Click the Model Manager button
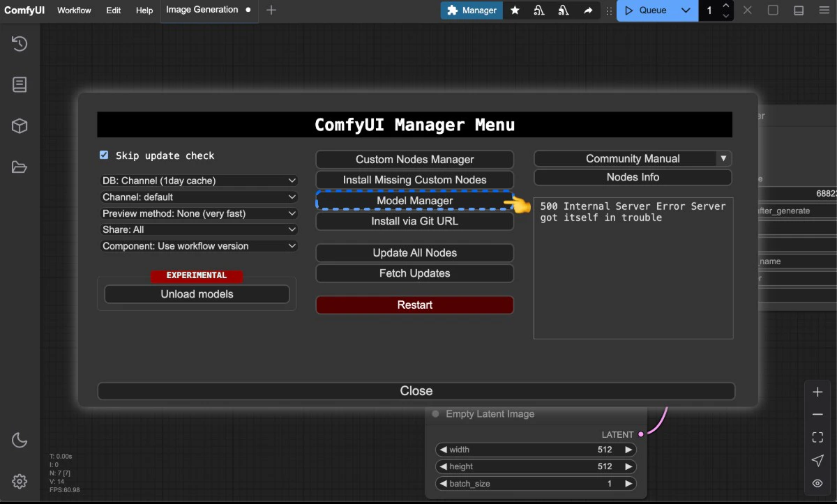The image size is (837, 504). [x=414, y=200]
